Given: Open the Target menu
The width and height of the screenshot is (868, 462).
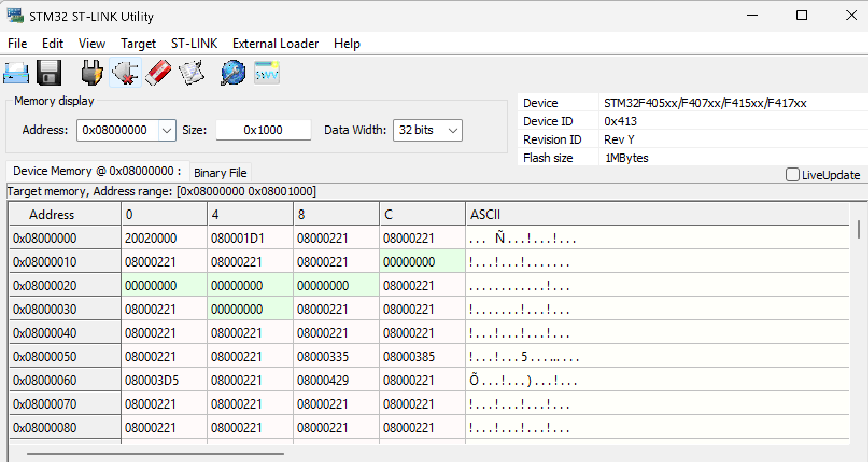Looking at the screenshot, I should [138, 44].
